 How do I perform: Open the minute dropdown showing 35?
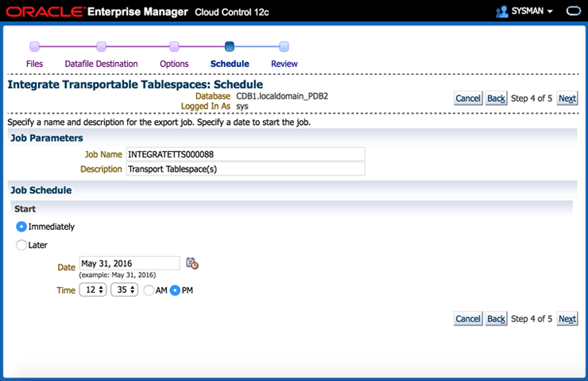pyautogui.click(x=124, y=290)
